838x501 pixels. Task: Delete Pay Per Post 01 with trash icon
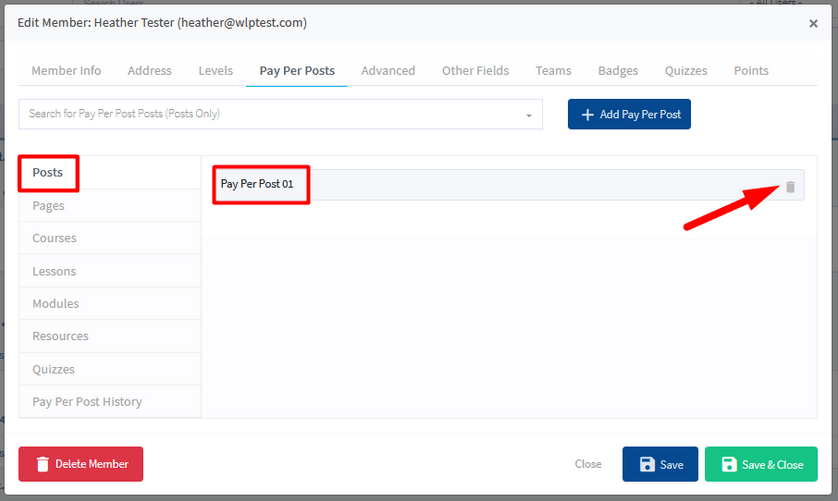tap(790, 187)
